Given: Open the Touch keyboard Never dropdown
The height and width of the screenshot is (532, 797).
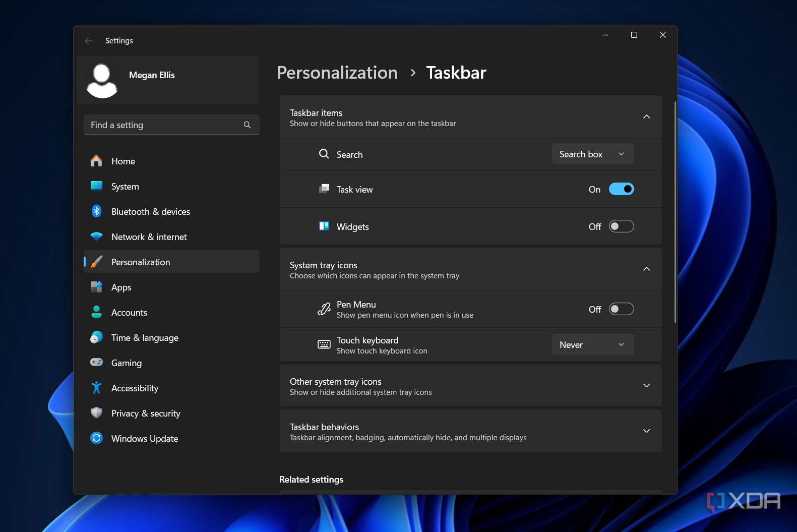Looking at the screenshot, I should point(593,344).
